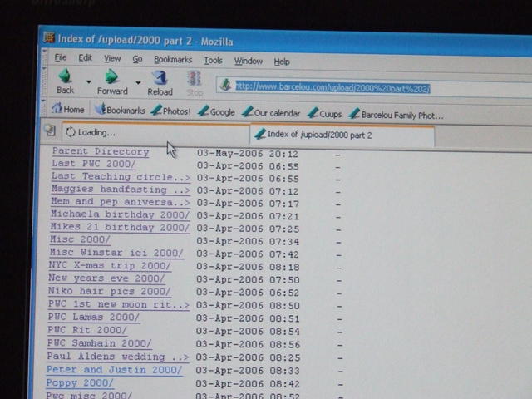This screenshot has height=399, width=532.
Task: Expand the Back button history dropdown arrow
Action: pos(89,82)
